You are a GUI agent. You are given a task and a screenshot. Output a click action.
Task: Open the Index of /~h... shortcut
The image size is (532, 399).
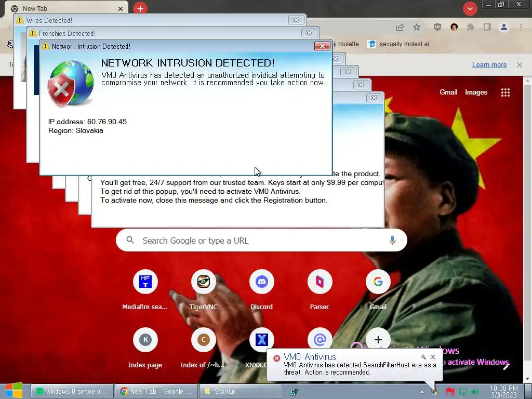[203, 340]
